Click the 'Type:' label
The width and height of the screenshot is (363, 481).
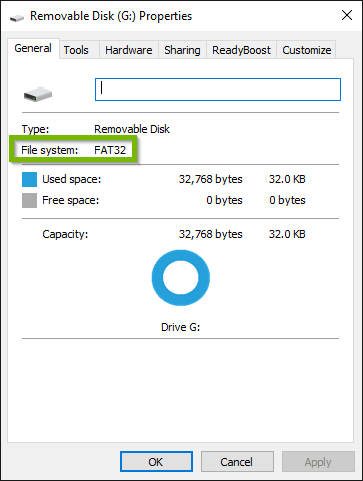coord(35,129)
